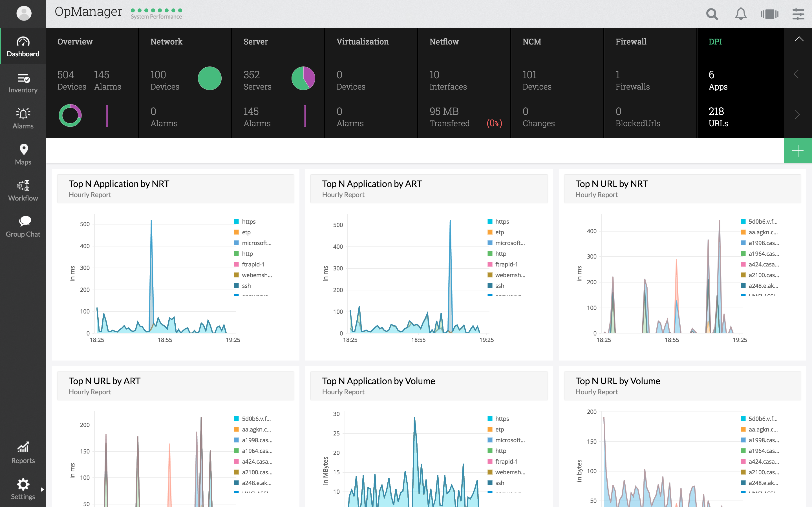Image resolution: width=812 pixels, height=507 pixels.
Task: Open notifications bell icon
Action: pos(741,14)
